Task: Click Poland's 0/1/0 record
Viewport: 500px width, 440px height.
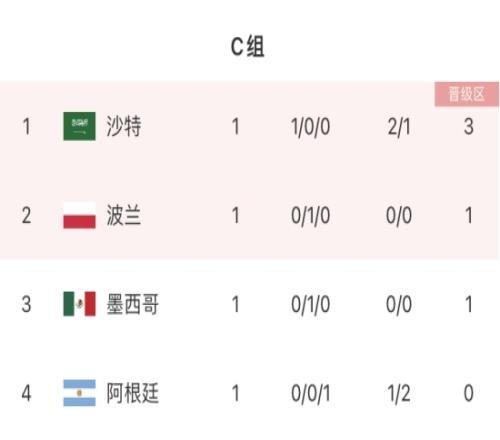Action: (x=310, y=216)
